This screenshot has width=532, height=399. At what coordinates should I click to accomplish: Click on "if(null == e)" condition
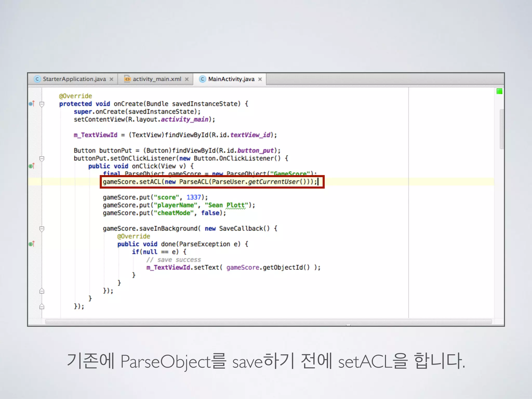tap(155, 252)
